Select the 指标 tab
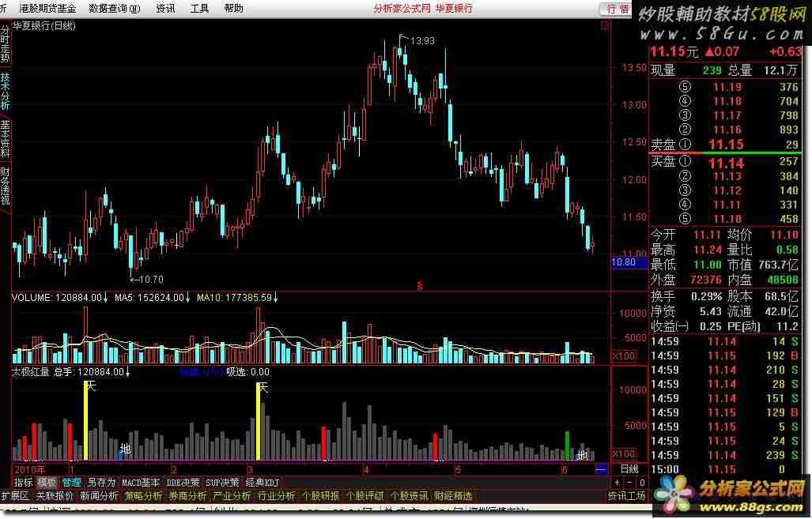This screenshot has width=812, height=519. [23, 482]
